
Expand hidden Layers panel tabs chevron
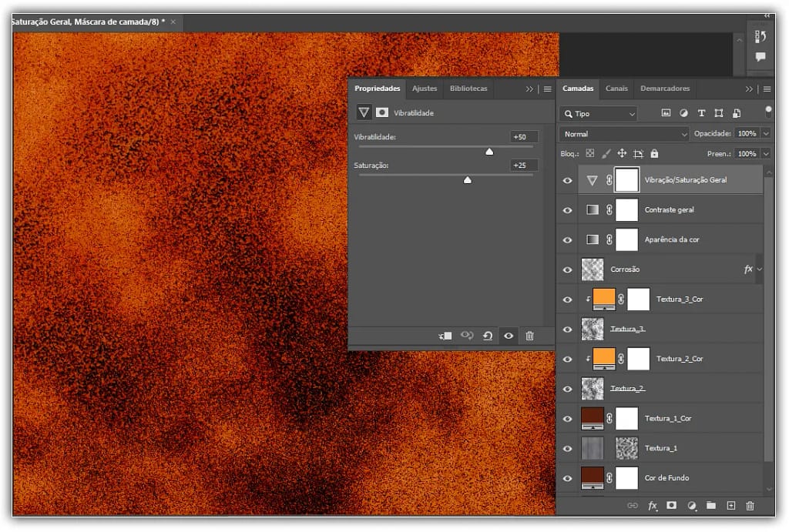tap(749, 89)
